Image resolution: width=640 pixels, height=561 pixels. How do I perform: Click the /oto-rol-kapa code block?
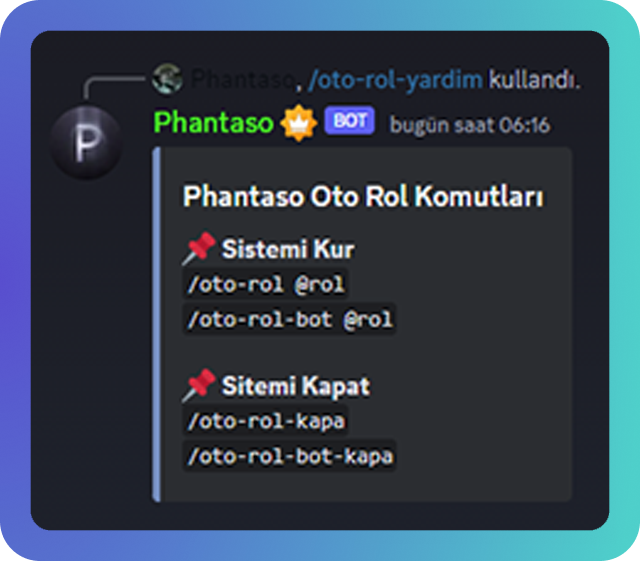click(x=266, y=421)
